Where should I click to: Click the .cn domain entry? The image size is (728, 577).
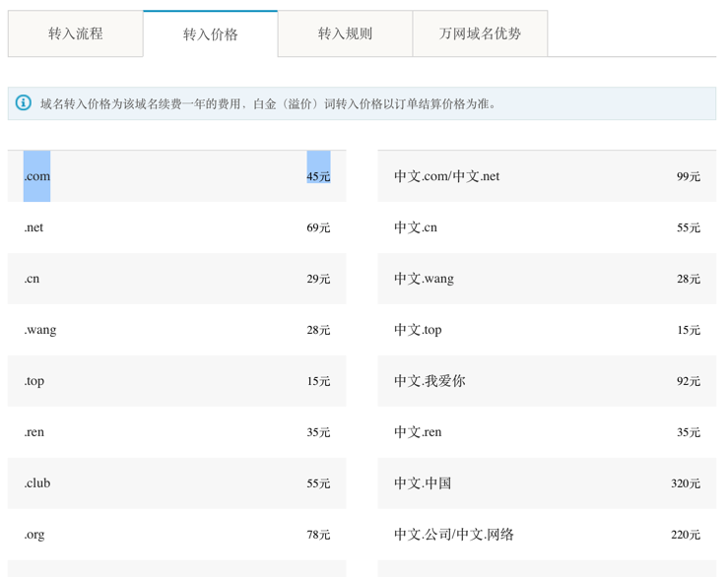[33, 279]
